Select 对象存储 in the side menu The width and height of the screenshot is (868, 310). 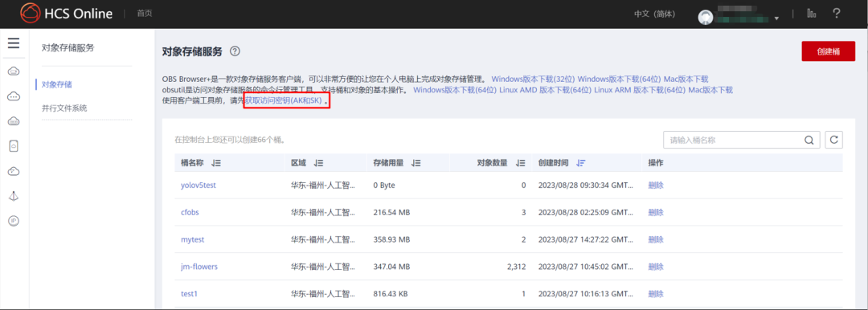[x=57, y=84]
